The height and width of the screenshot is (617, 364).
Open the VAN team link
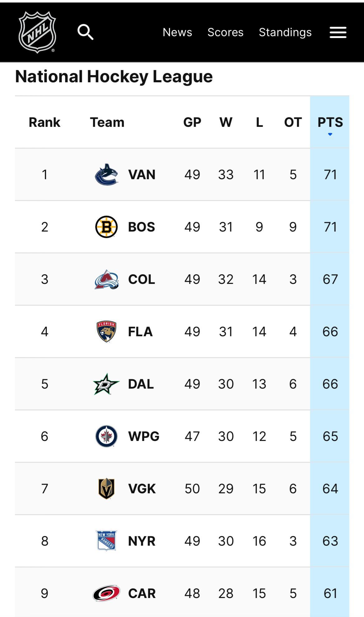pos(142,175)
